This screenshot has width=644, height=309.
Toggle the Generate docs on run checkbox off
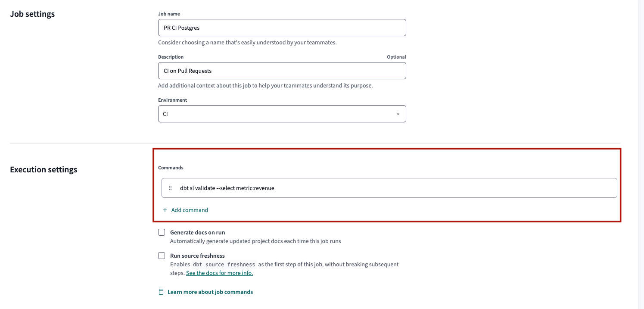(x=162, y=232)
